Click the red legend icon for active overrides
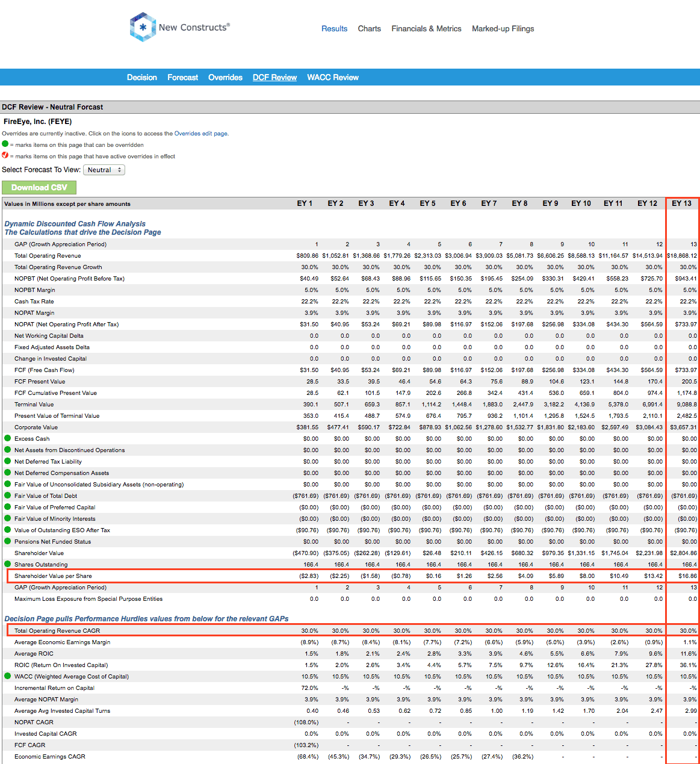 (5, 156)
